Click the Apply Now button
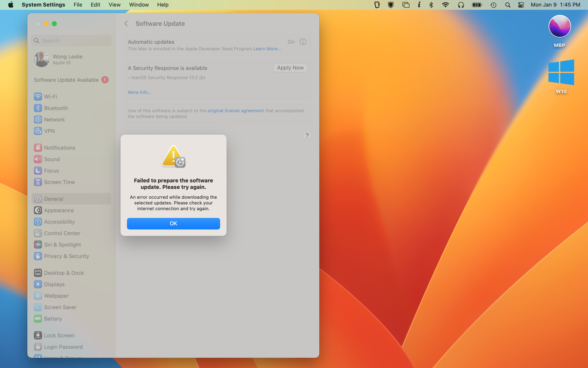This screenshot has height=368, width=588. pyautogui.click(x=290, y=68)
